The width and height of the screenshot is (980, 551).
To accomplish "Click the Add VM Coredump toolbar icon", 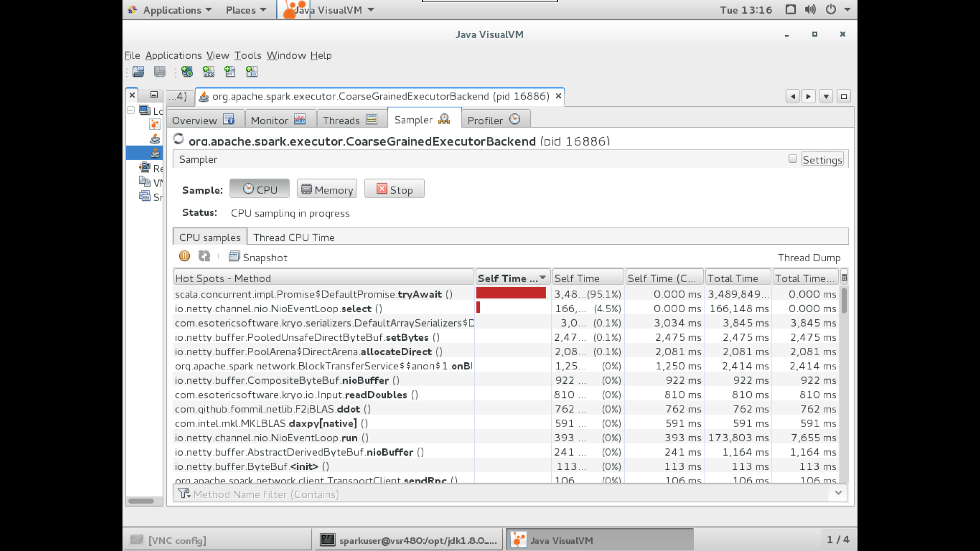I will click(x=230, y=71).
